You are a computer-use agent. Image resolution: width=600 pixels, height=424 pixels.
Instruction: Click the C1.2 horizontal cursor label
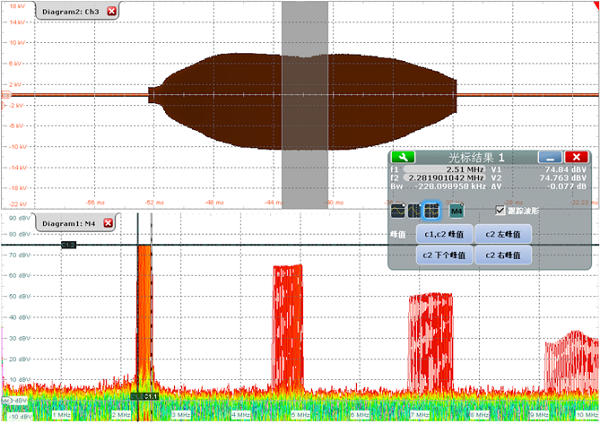coord(69,244)
